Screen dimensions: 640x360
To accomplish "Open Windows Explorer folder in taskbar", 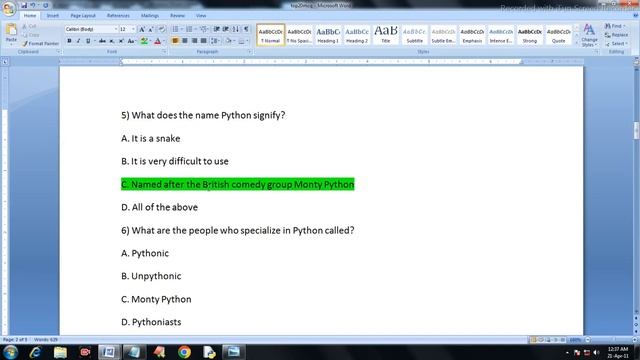I will coord(60,352).
